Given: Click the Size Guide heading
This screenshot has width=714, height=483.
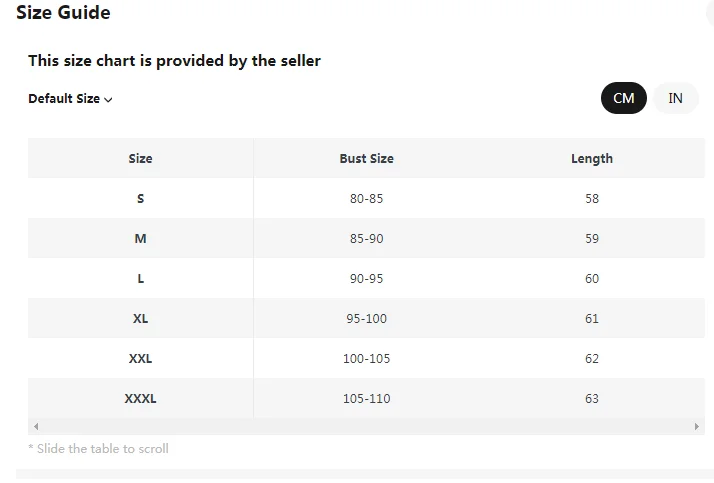Looking at the screenshot, I should pyautogui.click(x=63, y=13).
